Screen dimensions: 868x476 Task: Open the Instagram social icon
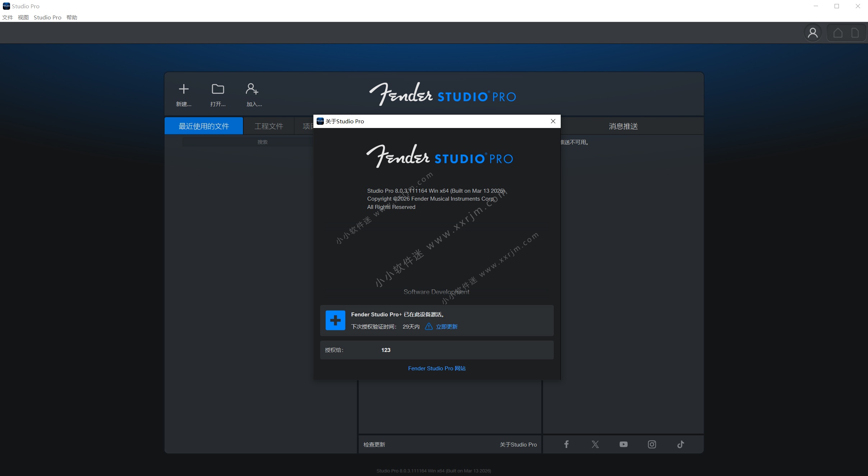pyautogui.click(x=652, y=444)
